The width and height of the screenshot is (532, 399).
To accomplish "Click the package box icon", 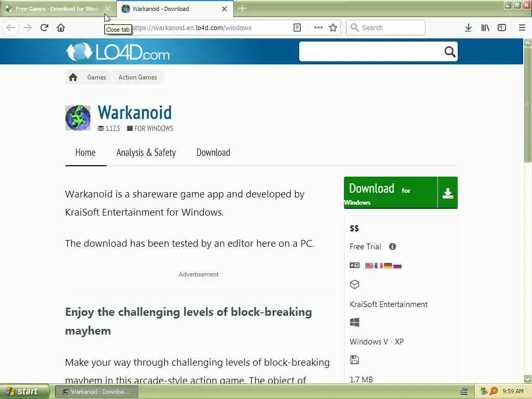I will tap(354, 284).
